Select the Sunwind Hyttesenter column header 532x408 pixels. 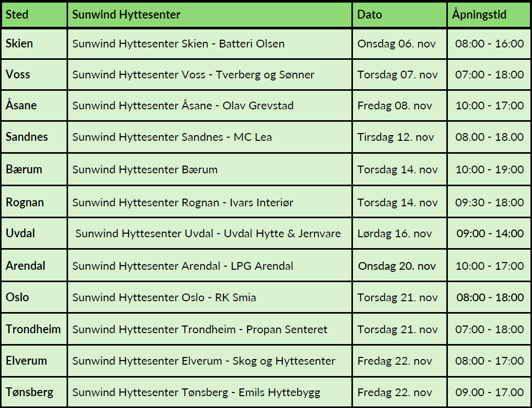click(209, 14)
